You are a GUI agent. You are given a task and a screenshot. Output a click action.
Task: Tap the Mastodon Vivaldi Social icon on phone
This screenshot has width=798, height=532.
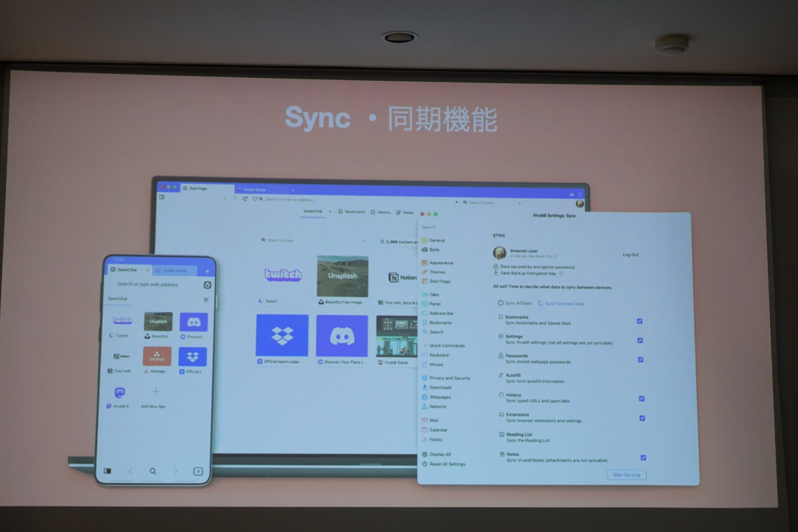click(120, 392)
